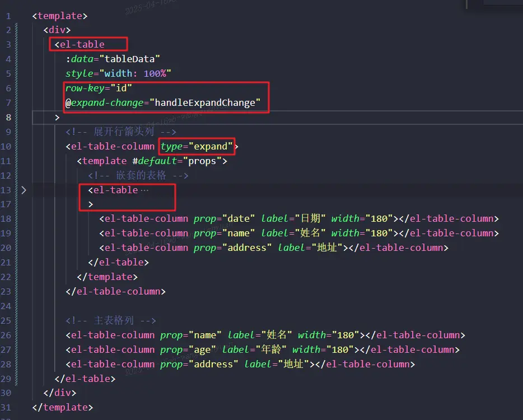Click the prop="name" attribute on line 26
The width and height of the screenshot is (523, 420).
pos(191,335)
